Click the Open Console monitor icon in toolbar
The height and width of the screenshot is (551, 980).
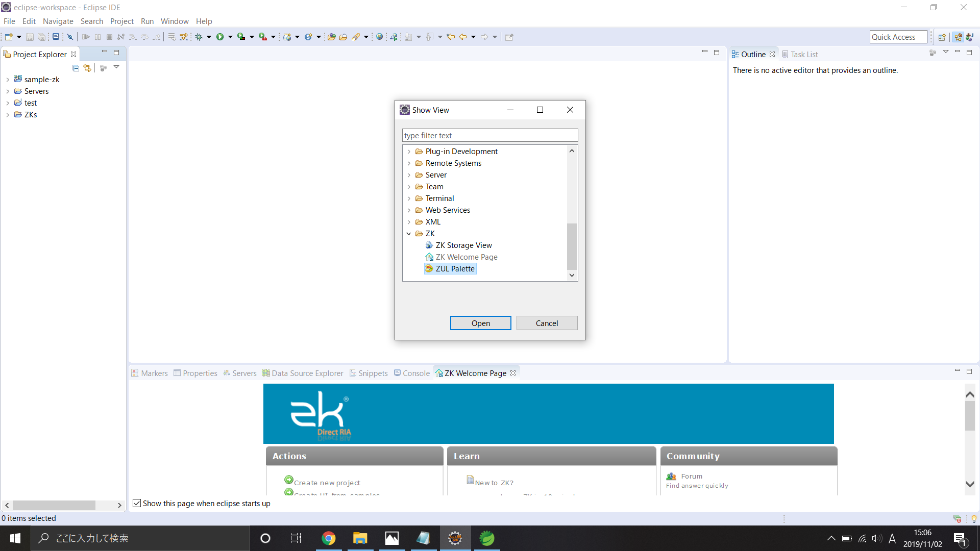56,37
